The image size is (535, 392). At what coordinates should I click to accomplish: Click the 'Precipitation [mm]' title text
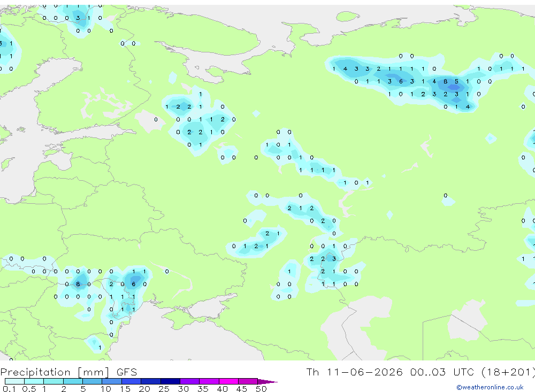[x=55, y=372]
